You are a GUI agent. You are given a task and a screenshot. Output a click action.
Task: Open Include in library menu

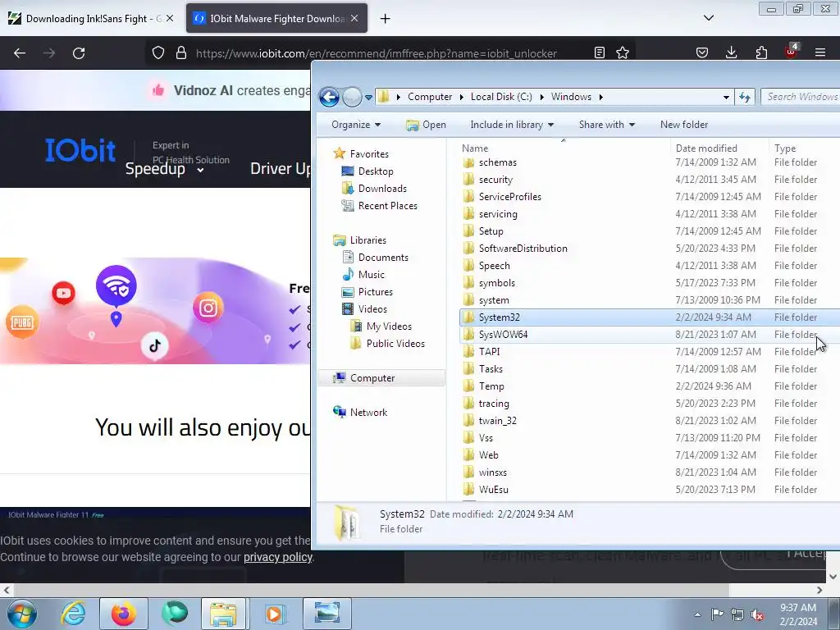click(512, 125)
